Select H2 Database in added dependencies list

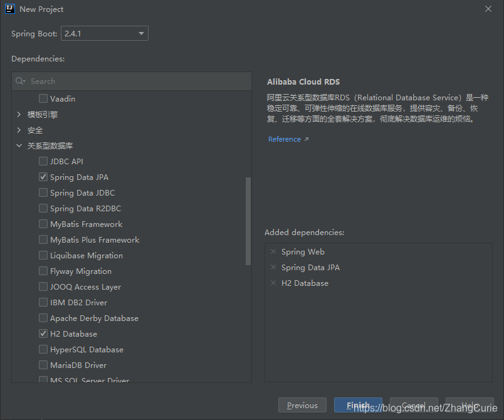(x=305, y=283)
